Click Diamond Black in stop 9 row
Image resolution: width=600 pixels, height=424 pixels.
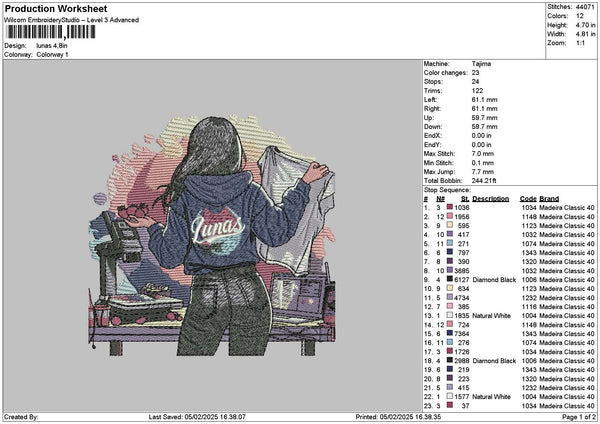click(x=494, y=280)
